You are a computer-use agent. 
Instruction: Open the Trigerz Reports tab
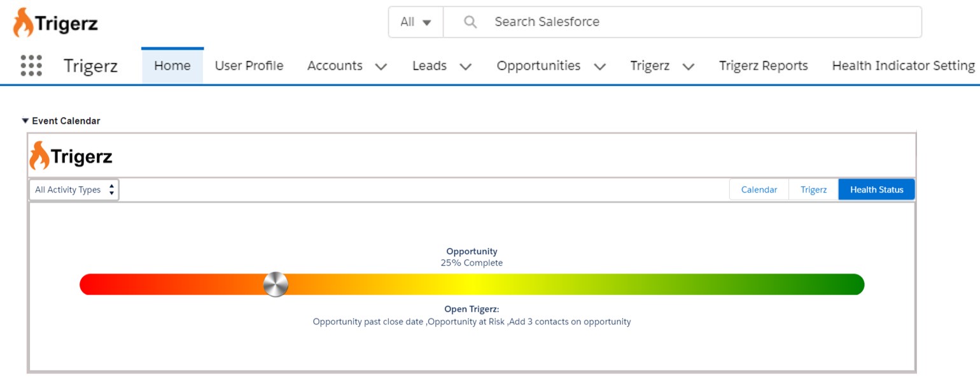tap(764, 65)
